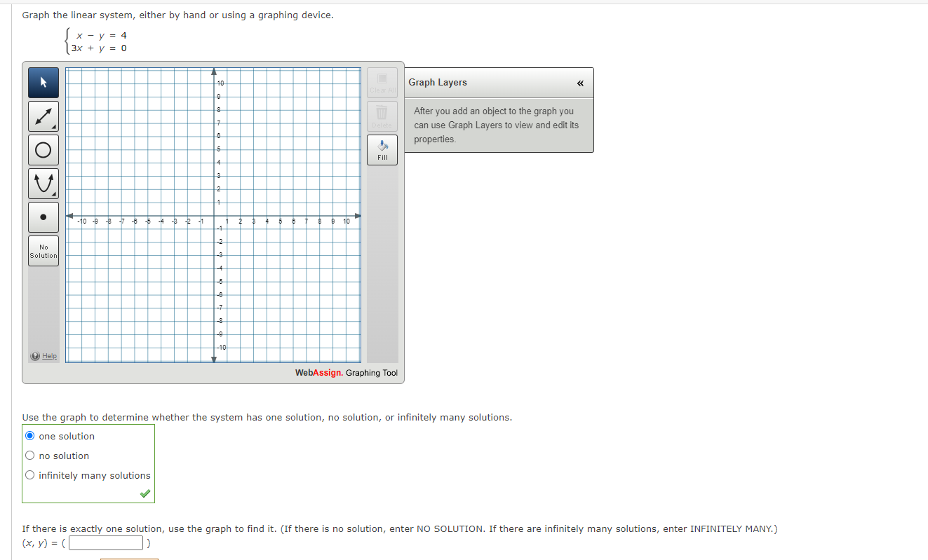Select the line drawing tool
The height and width of the screenshot is (560, 928).
coord(43,116)
